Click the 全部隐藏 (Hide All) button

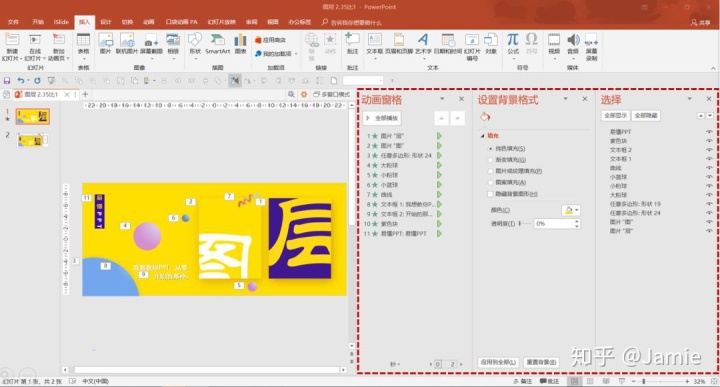[646, 116]
